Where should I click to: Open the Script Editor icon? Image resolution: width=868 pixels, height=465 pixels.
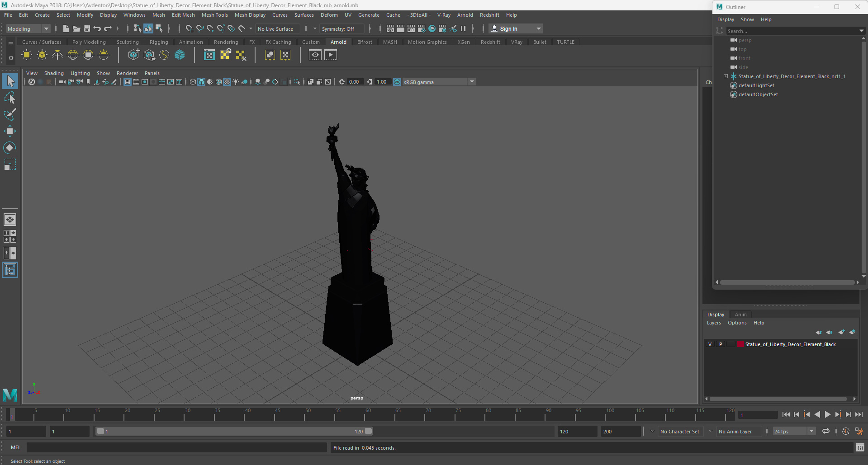(x=860, y=448)
